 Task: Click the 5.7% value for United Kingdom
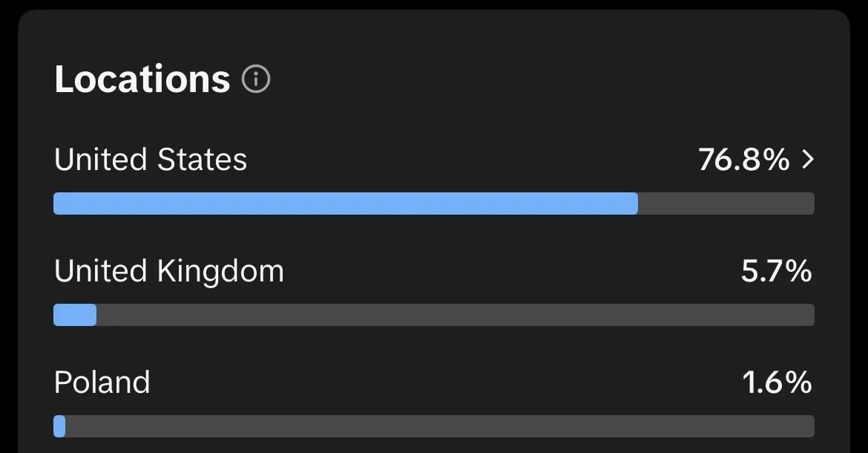(776, 271)
